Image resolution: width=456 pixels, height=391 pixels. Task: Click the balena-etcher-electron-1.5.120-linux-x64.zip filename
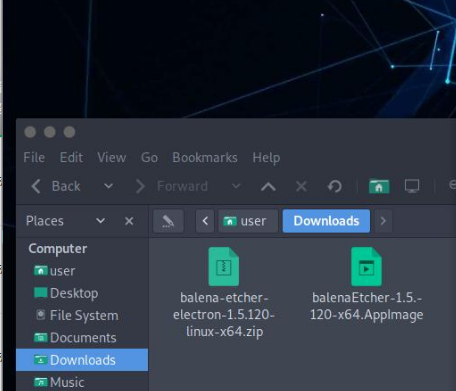pyautogui.click(x=224, y=315)
